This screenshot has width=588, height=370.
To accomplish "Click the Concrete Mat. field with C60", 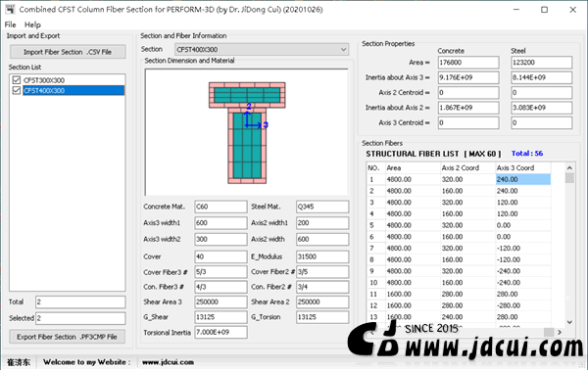I will pyautogui.click(x=220, y=207).
